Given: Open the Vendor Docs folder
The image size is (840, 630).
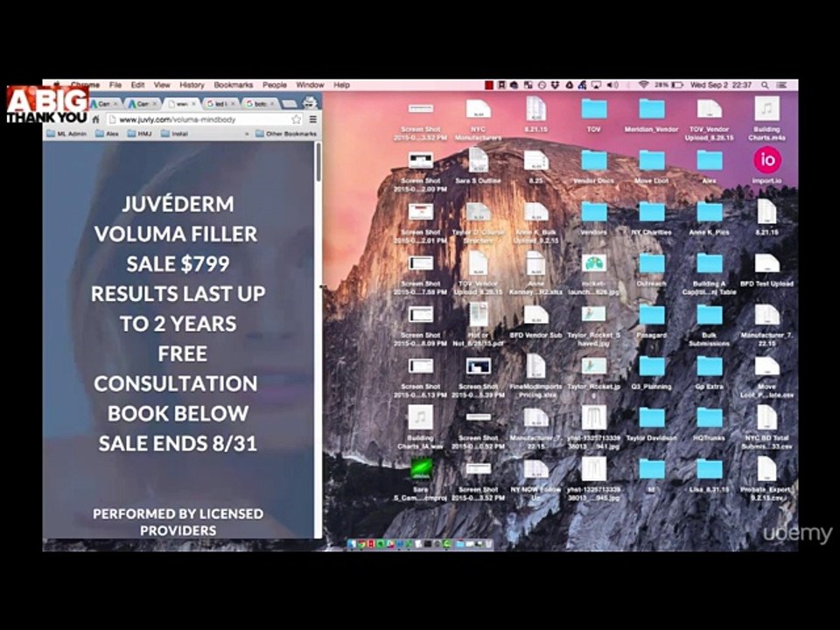Looking at the screenshot, I should [593, 161].
